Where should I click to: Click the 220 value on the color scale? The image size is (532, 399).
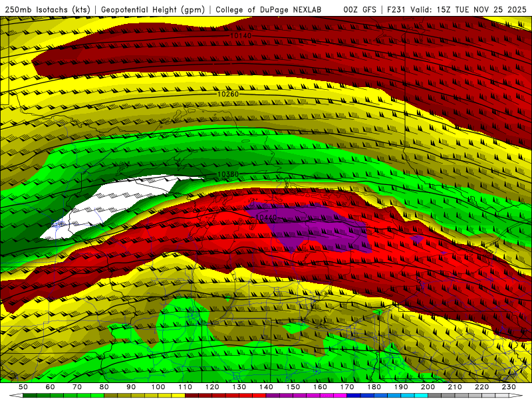(x=481, y=387)
